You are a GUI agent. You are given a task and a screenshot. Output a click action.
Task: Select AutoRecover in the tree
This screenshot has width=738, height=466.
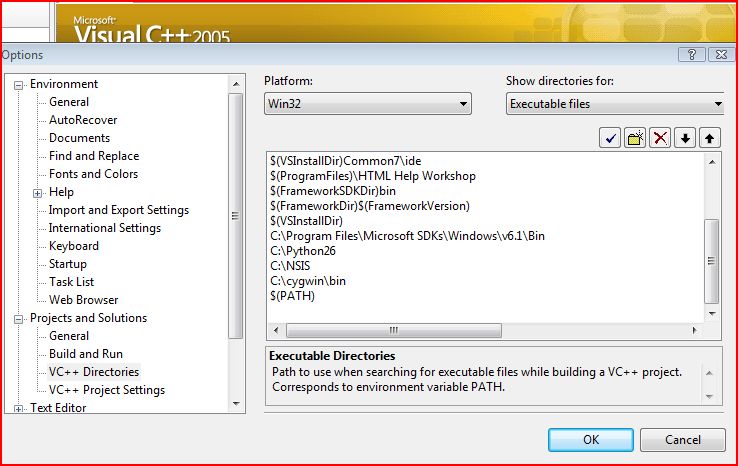point(83,120)
